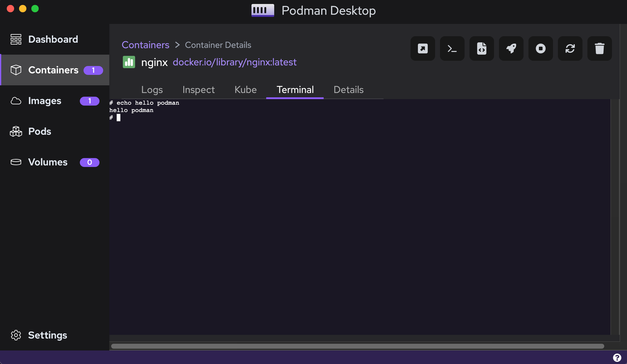Deploy the container to Kubernetes
627x364 pixels.
pyautogui.click(x=511, y=48)
